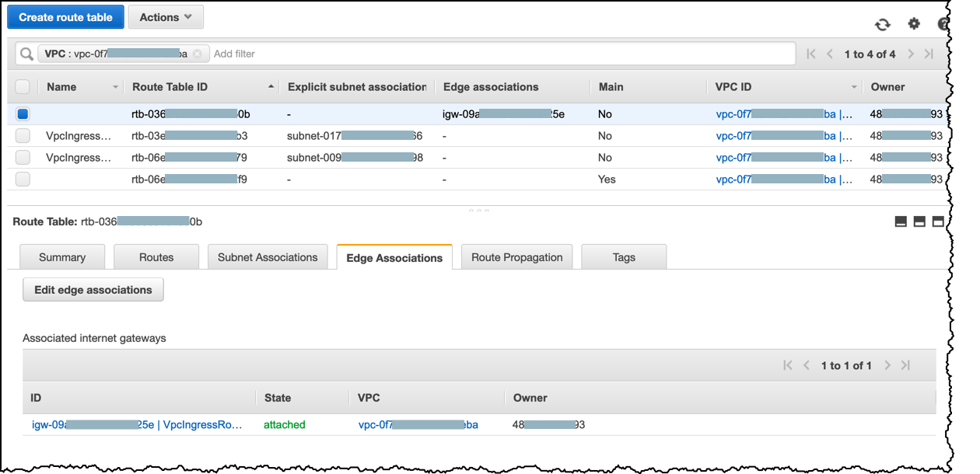Uncheck the first route table row
This screenshot has width=980, height=474.
23,113
